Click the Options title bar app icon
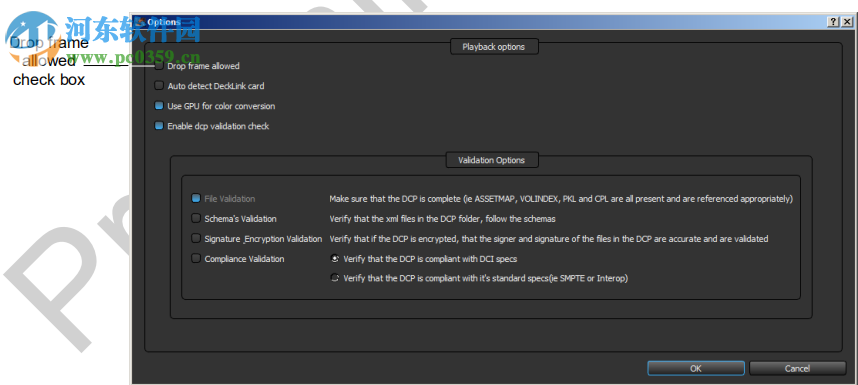The height and width of the screenshot is (385, 858). 140,22
